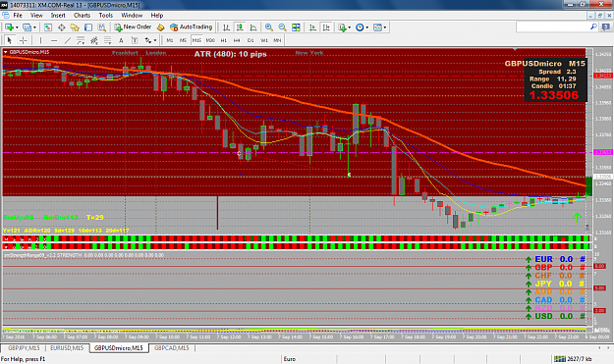Click the New Chart icon

(9, 27)
